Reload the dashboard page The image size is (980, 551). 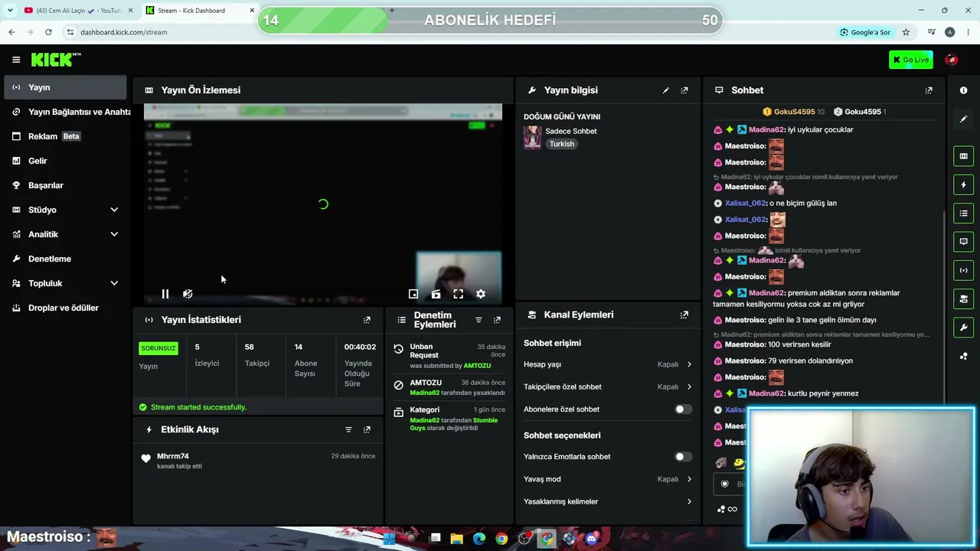point(48,32)
